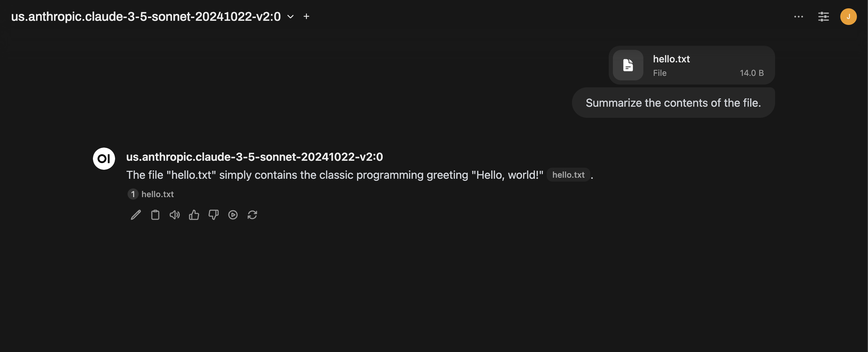Viewport: 868px width, 352px height.
Task: Edit the assistant's response
Action: click(x=136, y=215)
